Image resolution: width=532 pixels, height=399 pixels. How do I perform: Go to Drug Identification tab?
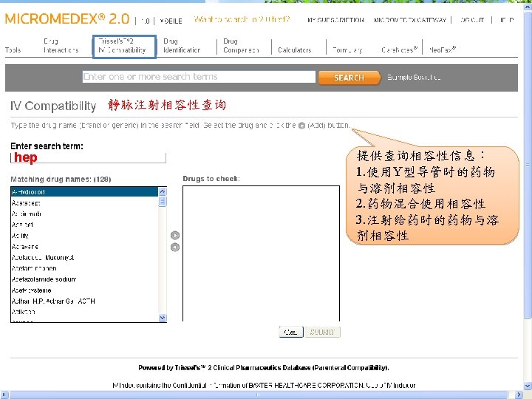[x=182, y=46]
